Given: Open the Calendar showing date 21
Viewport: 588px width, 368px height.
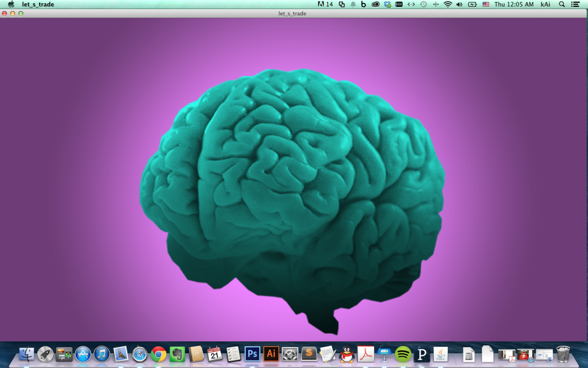Looking at the screenshot, I should pos(214,355).
